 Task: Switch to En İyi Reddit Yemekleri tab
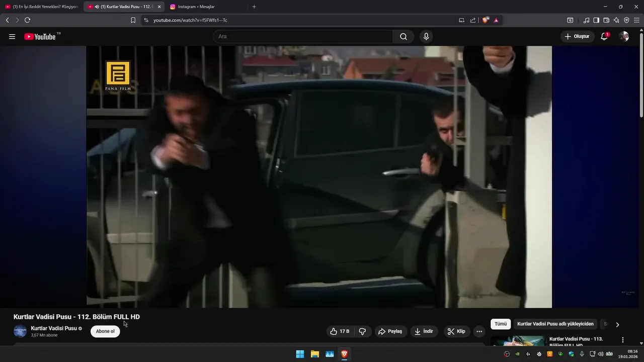[x=41, y=7]
